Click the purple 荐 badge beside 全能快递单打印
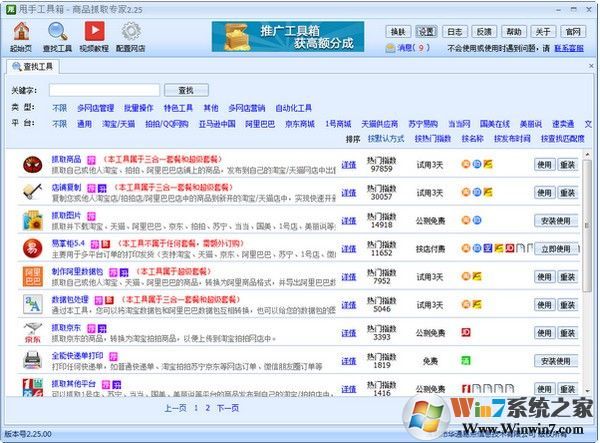This screenshot has width=600, height=443. coord(113,356)
